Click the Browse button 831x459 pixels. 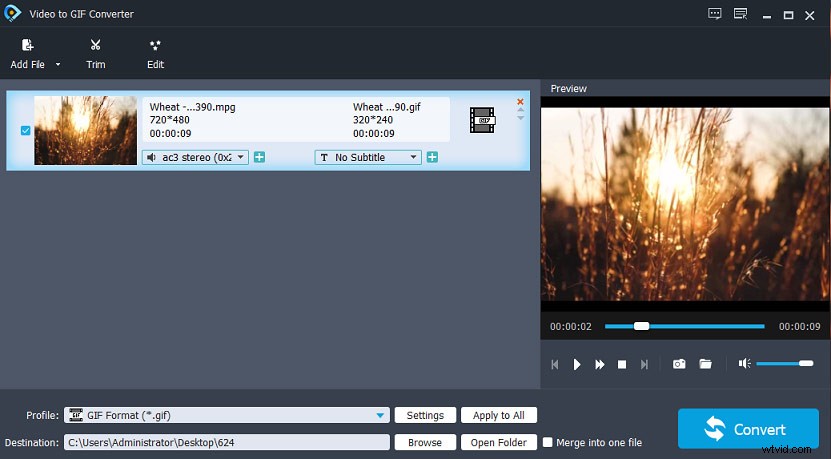[425, 442]
